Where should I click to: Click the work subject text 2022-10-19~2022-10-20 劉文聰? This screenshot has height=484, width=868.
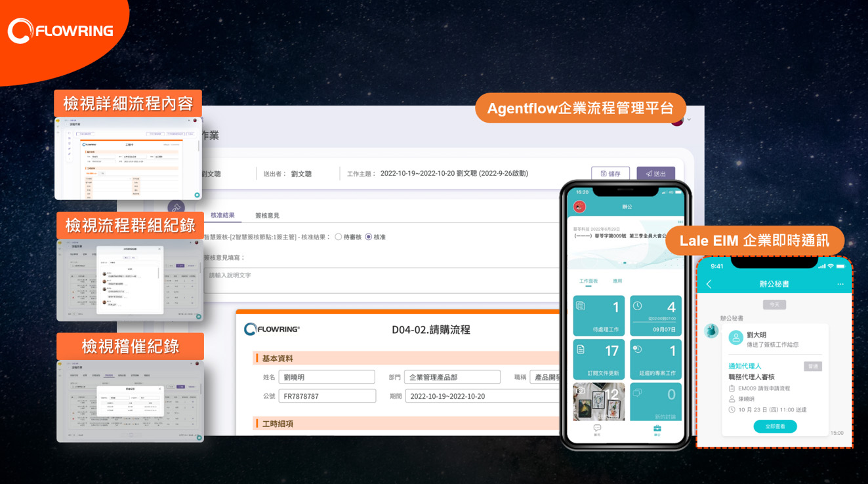coord(454,174)
